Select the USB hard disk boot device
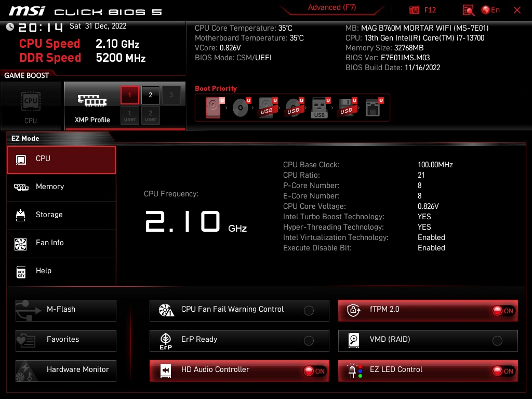Image resolution: width=532 pixels, height=399 pixels. pos(268,108)
